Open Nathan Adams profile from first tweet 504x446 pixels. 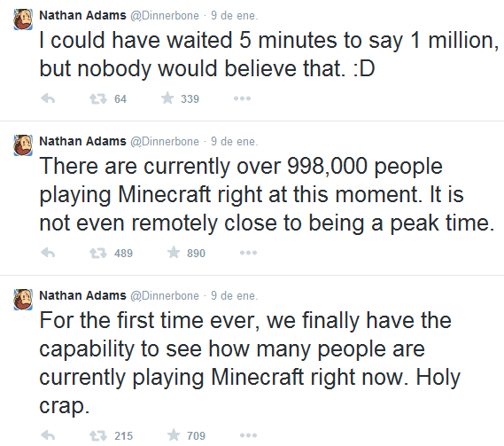click(x=82, y=15)
